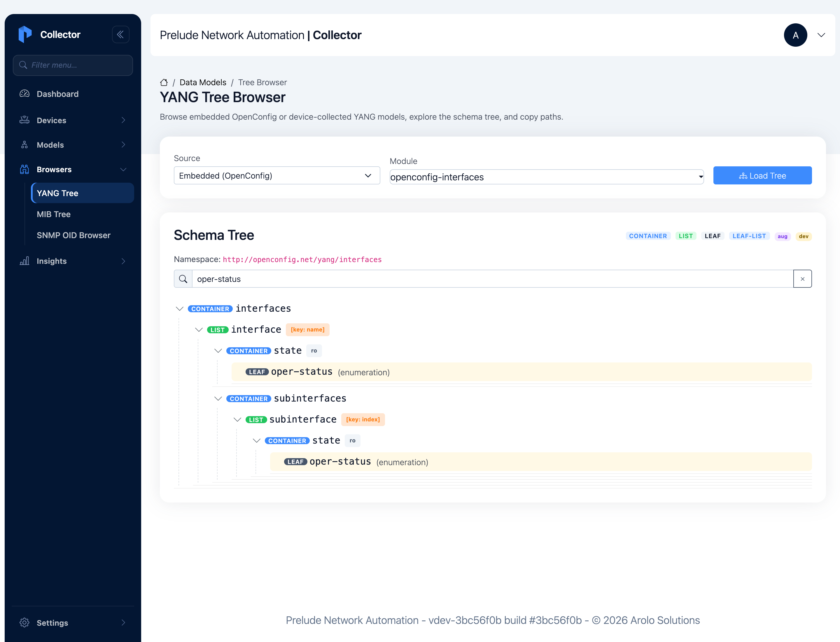Click the namespace URL link
Viewport: 840px width, 642px height.
[302, 259]
